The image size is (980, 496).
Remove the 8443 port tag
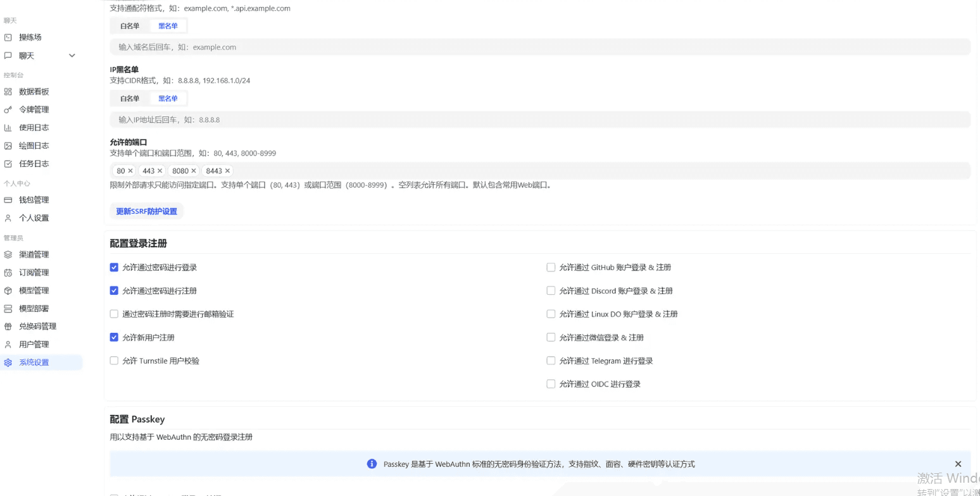pos(227,171)
